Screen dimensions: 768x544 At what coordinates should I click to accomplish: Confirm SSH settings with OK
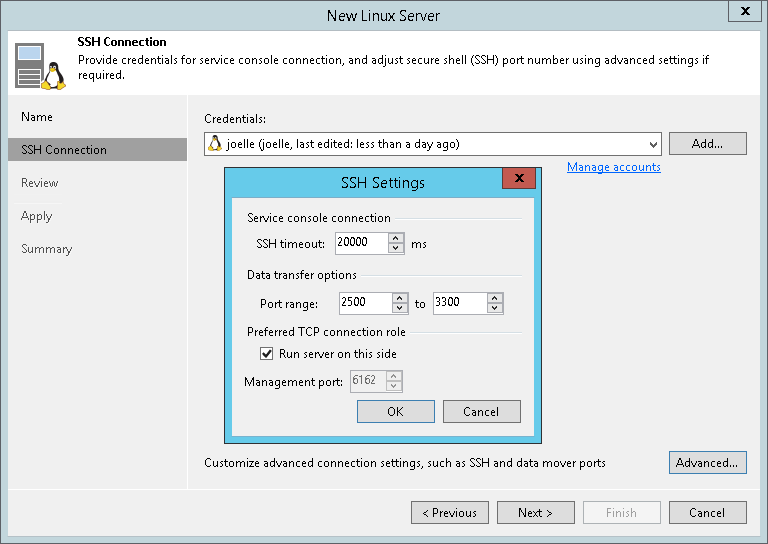coord(396,411)
